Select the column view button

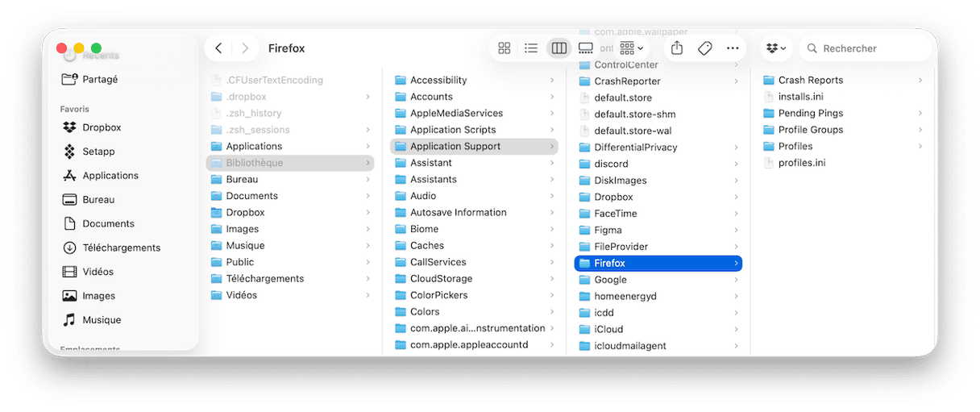[x=559, y=48]
